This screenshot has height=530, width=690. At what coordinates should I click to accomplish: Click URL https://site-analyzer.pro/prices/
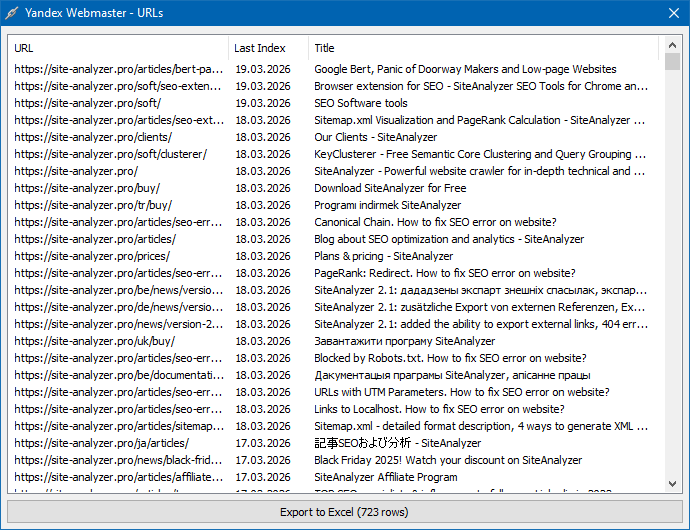pos(92,256)
